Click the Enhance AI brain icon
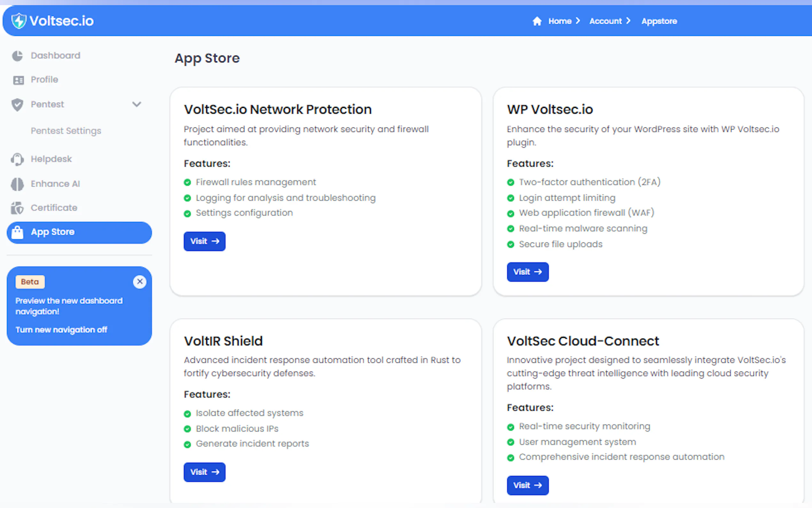Screen dimensions: 812x508 coord(18,184)
